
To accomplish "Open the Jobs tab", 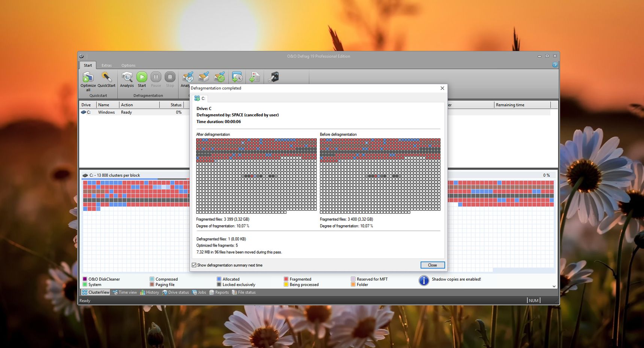I will tap(199, 292).
